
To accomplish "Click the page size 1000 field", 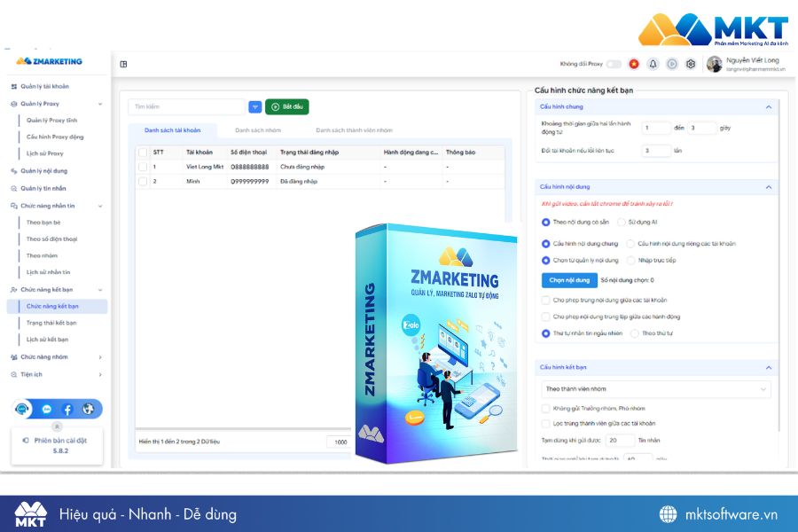I will click(x=339, y=442).
